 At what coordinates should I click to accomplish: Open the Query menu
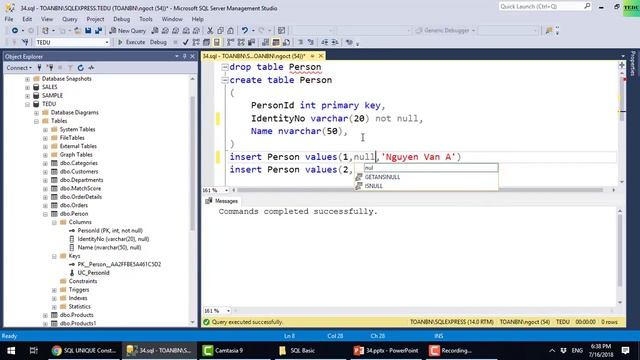tap(70, 19)
